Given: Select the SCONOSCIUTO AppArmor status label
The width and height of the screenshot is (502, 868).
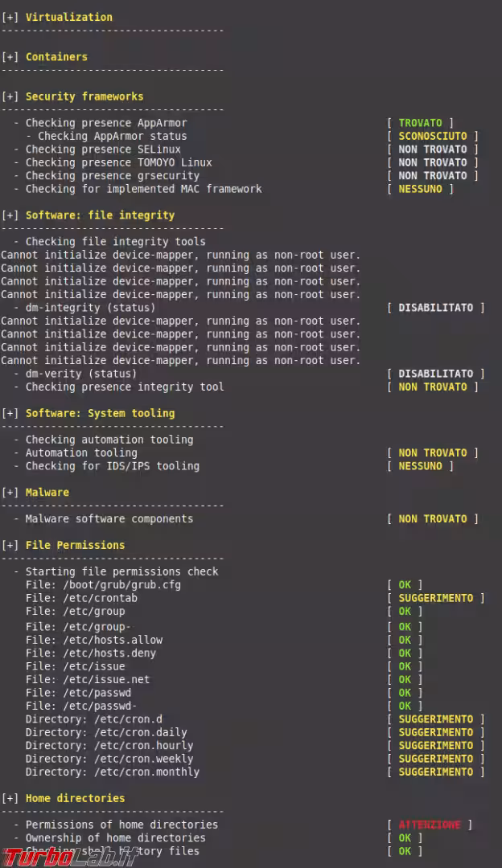Looking at the screenshot, I should point(432,137).
